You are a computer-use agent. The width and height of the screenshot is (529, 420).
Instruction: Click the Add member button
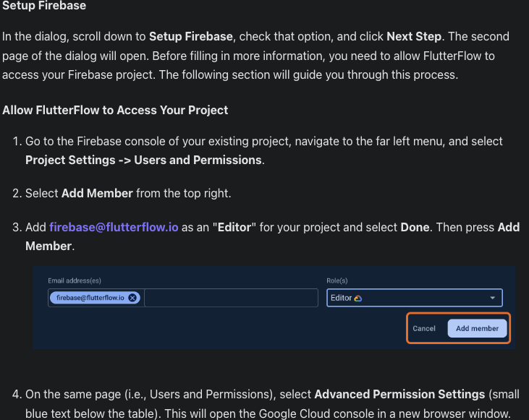pos(477,328)
